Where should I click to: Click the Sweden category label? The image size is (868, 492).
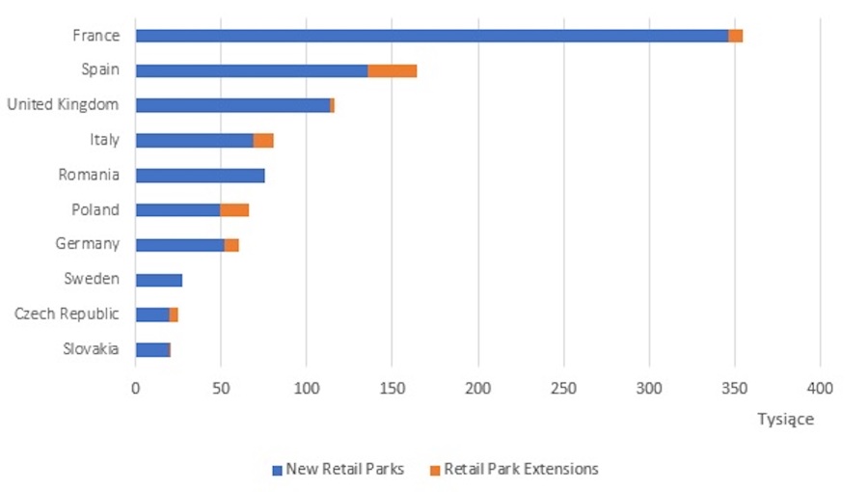point(92,279)
